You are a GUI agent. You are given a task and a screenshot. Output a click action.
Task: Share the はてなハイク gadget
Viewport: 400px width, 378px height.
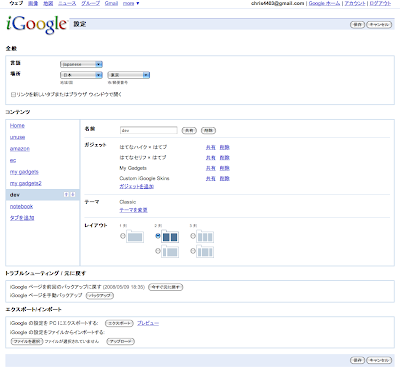[x=210, y=147]
